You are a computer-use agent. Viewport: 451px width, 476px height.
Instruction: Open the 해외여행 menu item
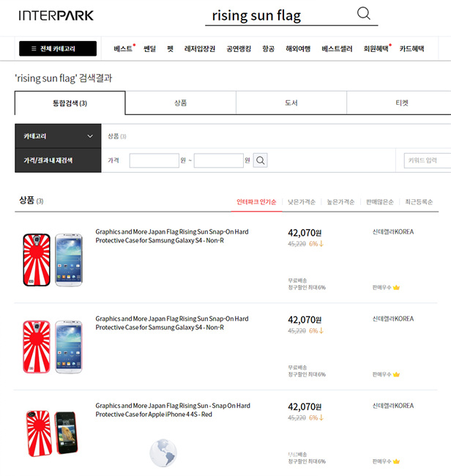[298, 48]
